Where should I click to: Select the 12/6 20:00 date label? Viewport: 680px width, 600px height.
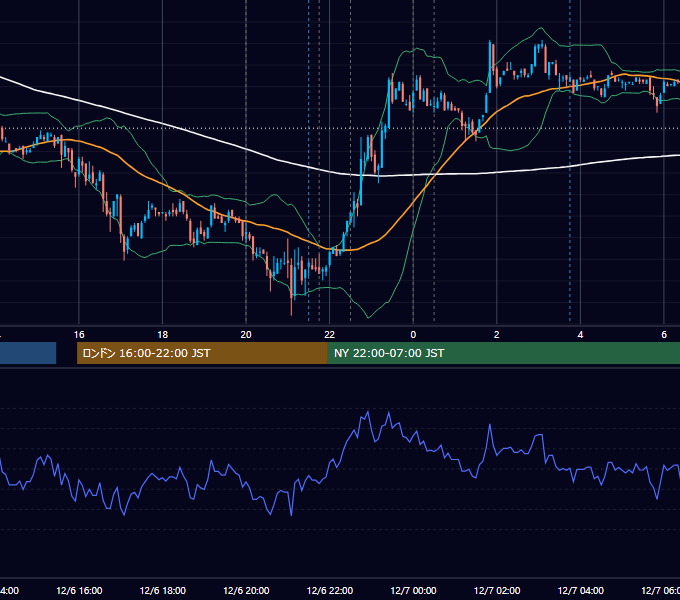tap(246, 590)
